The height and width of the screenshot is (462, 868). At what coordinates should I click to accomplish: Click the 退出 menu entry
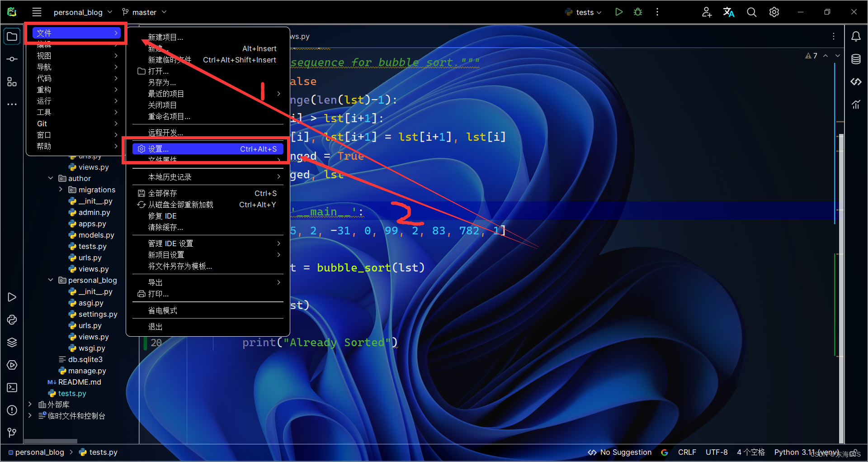(x=208, y=327)
